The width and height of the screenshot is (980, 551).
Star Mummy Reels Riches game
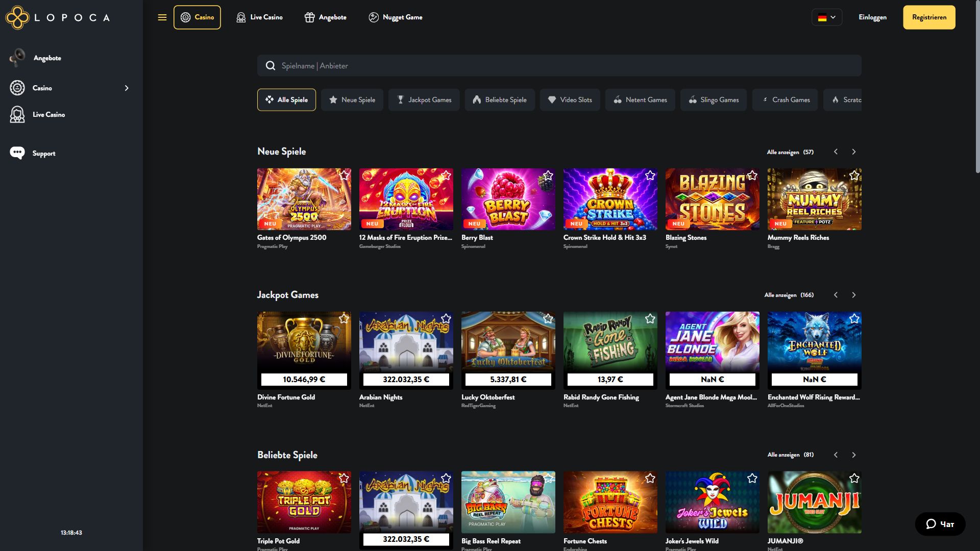(x=854, y=176)
